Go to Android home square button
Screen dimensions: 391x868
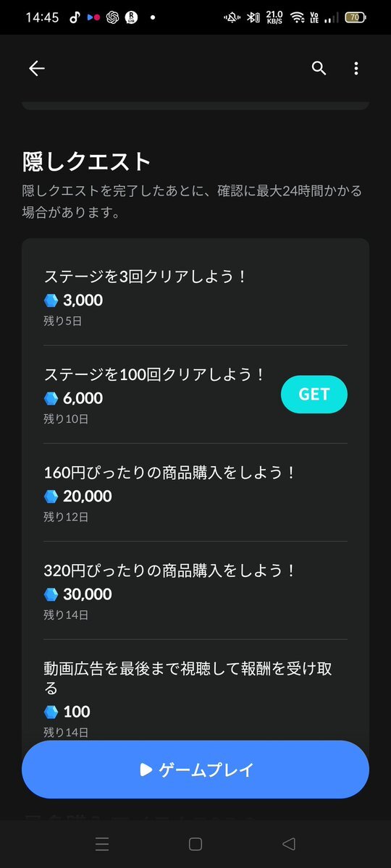click(x=195, y=843)
